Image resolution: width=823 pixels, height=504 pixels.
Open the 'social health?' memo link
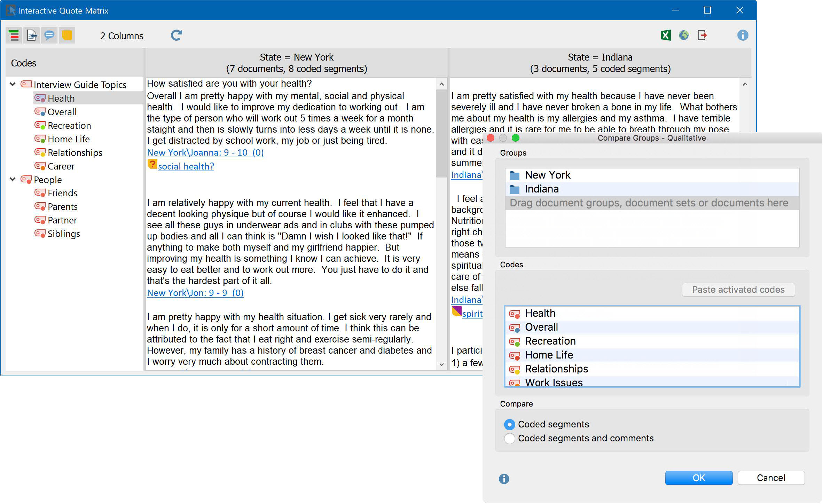[186, 166]
